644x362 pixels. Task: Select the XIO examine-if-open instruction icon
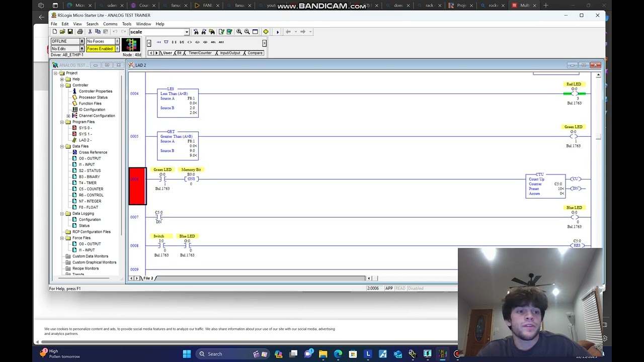pyautogui.click(x=182, y=42)
